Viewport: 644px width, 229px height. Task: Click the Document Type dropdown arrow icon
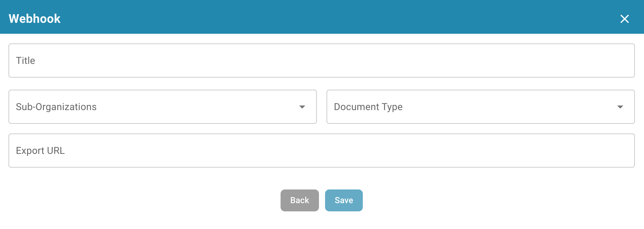[620, 107]
